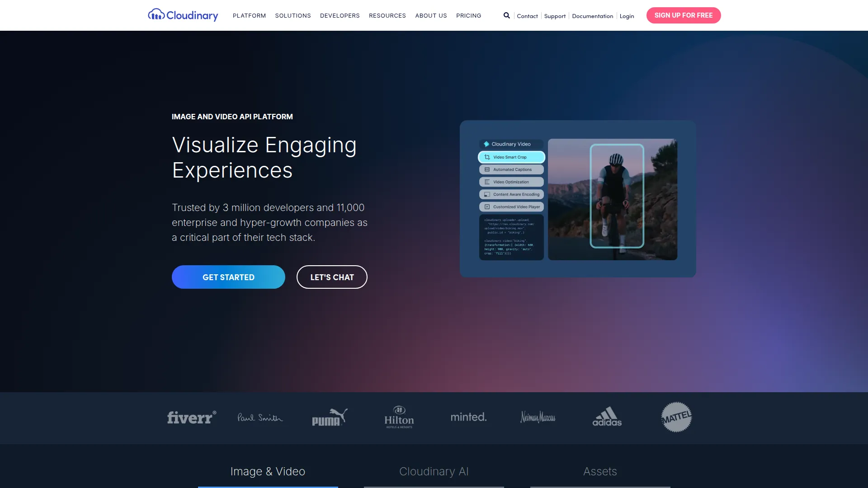Click the code snippet panel
868x488 pixels.
coord(511,237)
